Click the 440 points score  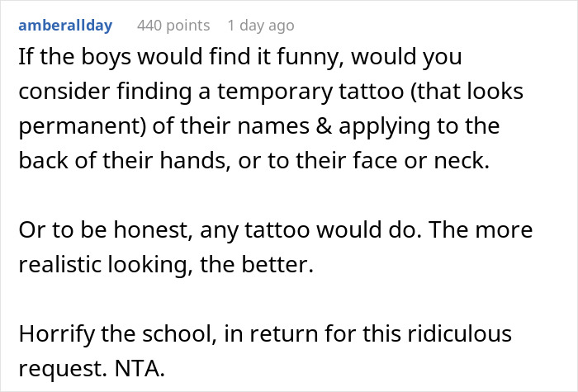pos(173,26)
